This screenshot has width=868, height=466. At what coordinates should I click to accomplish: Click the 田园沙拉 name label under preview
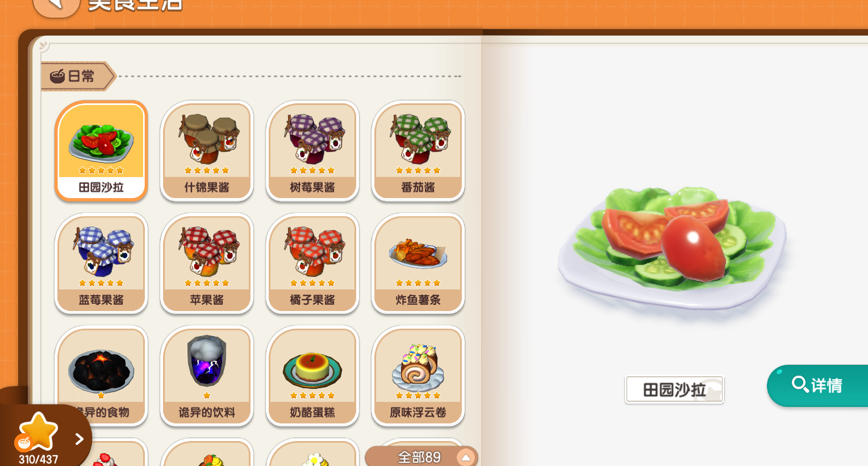point(674,390)
